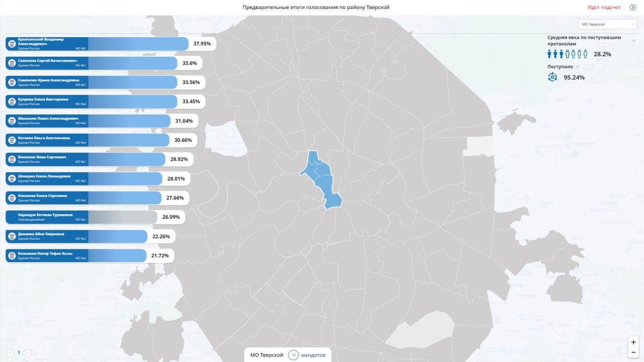This screenshot has height=362, width=644.
Task: Zoom out the map with minus button
Action: tap(633, 352)
